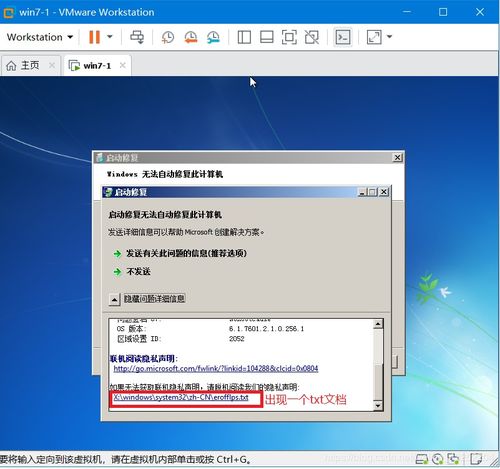
Task: Open the Workstation dropdown menu
Action: (40, 37)
